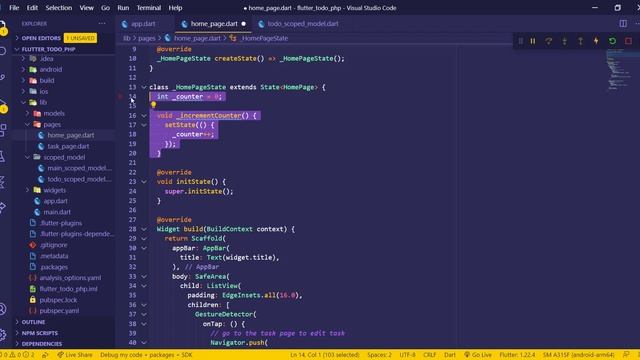
Task: Open the View menu
Action: pyautogui.click(x=87, y=8)
